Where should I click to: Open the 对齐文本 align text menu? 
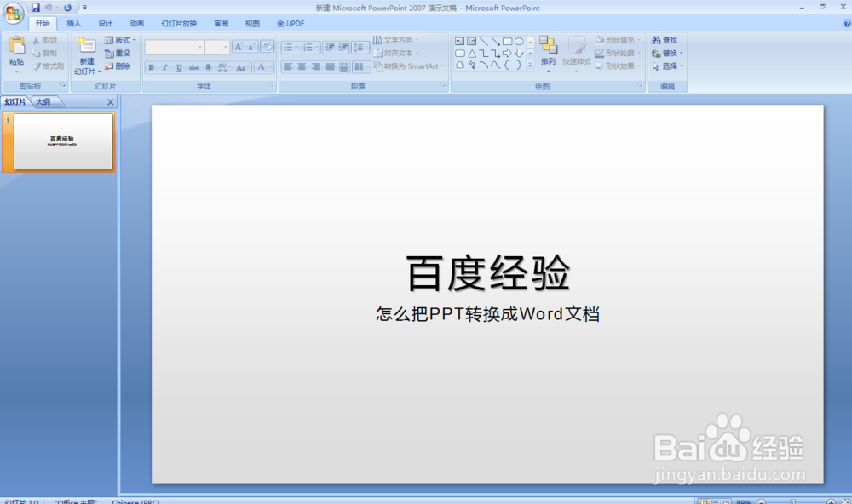(x=395, y=54)
